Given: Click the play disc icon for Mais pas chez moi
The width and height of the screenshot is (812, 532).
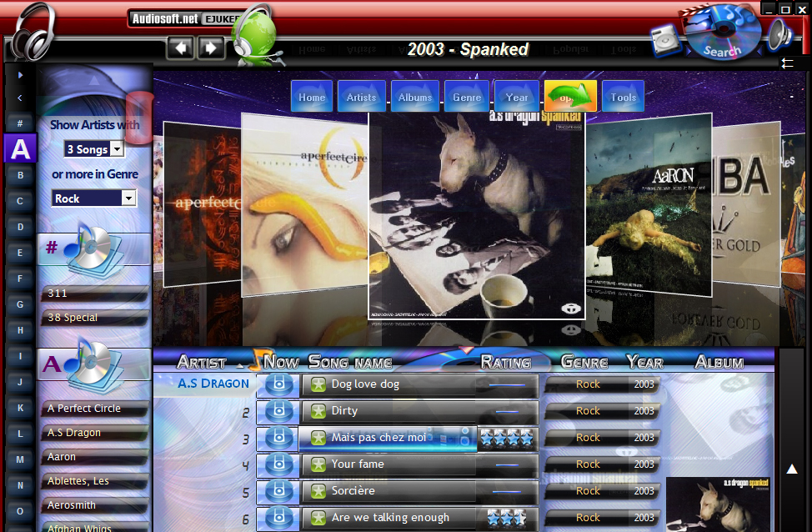Looking at the screenshot, I should (278, 439).
